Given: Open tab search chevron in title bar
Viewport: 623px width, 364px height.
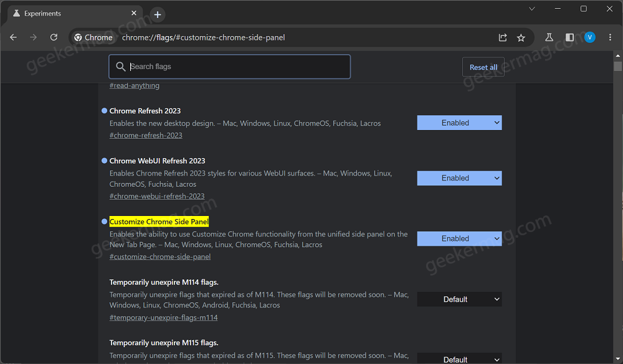Looking at the screenshot, I should (x=531, y=9).
